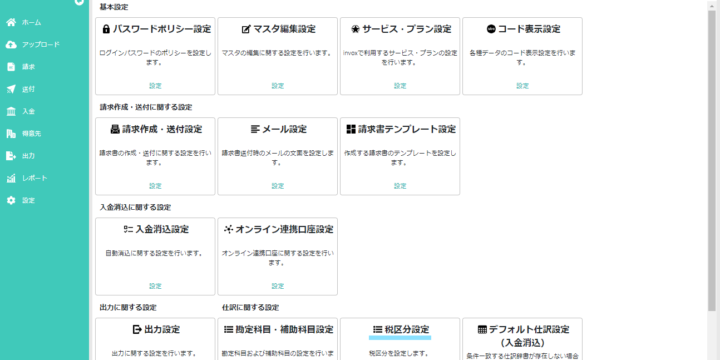Click the round icon on コード表示設定
This screenshot has width=720, height=360.
[491, 29]
